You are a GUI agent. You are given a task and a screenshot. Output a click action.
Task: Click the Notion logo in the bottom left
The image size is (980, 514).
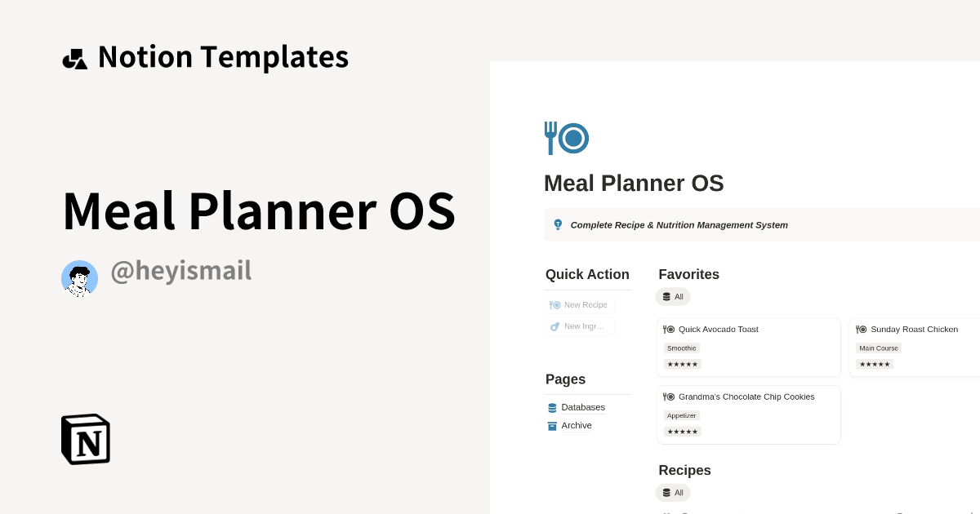tap(84, 439)
